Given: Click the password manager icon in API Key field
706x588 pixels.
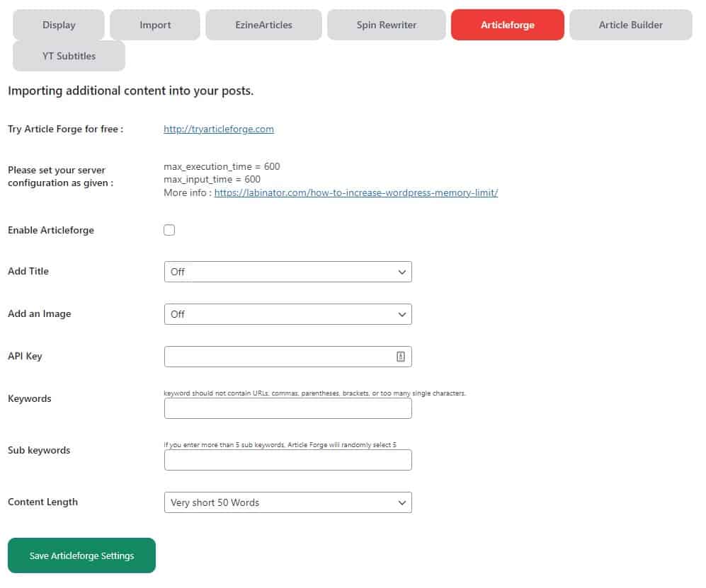Looking at the screenshot, I should [x=400, y=357].
